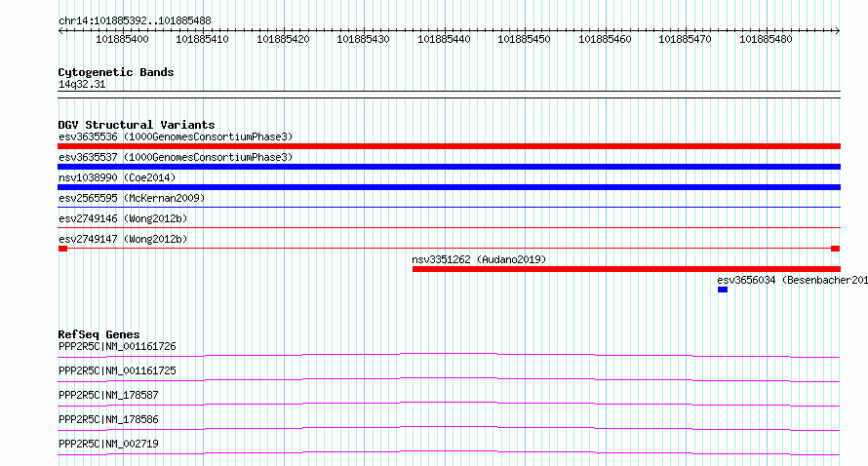Click ruler position 101885470
This screenshot has height=466, width=868.
click(686, 39)
